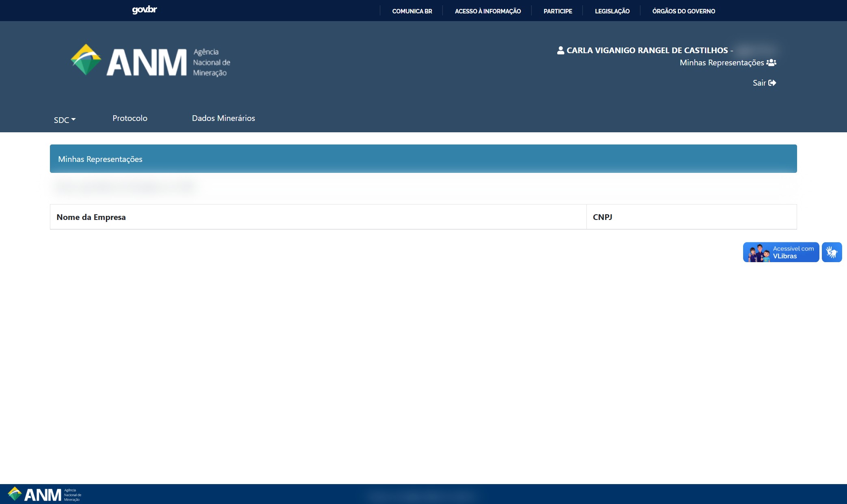
Task: Expand the SDC dropdown menu
Action: coord(65,120)
